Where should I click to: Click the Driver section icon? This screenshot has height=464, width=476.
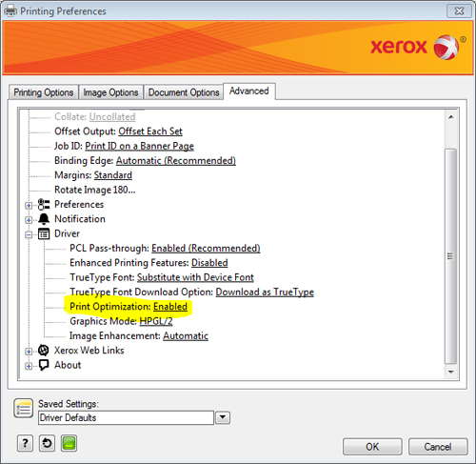point(44,233)
